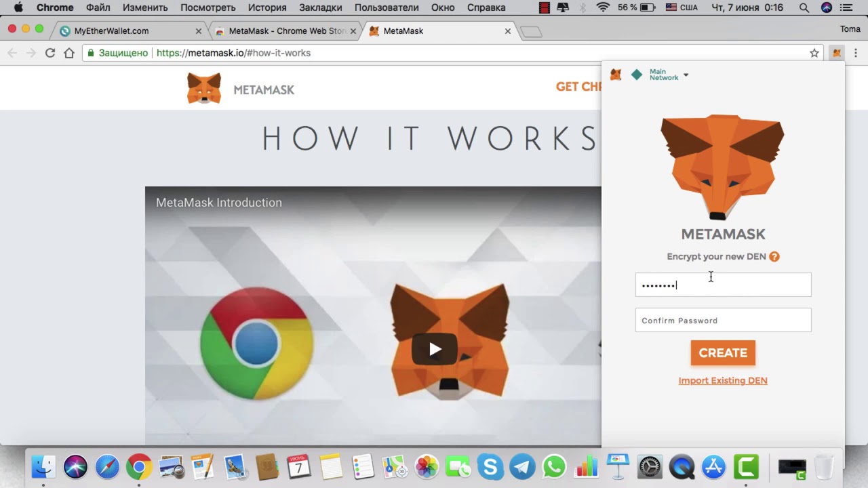The height and width of the screenshot is (488, 868).
Task: Launch Siri from the dock
Action: 75,467
